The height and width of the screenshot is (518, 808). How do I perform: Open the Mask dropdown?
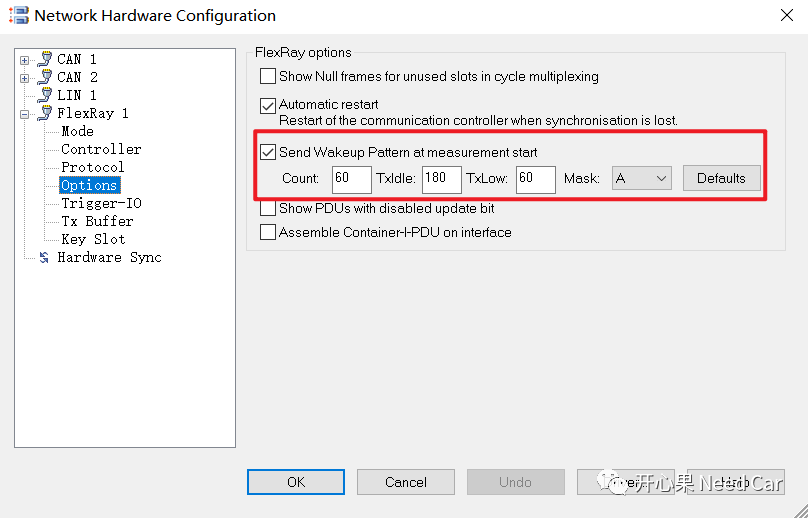click(641, 179)
